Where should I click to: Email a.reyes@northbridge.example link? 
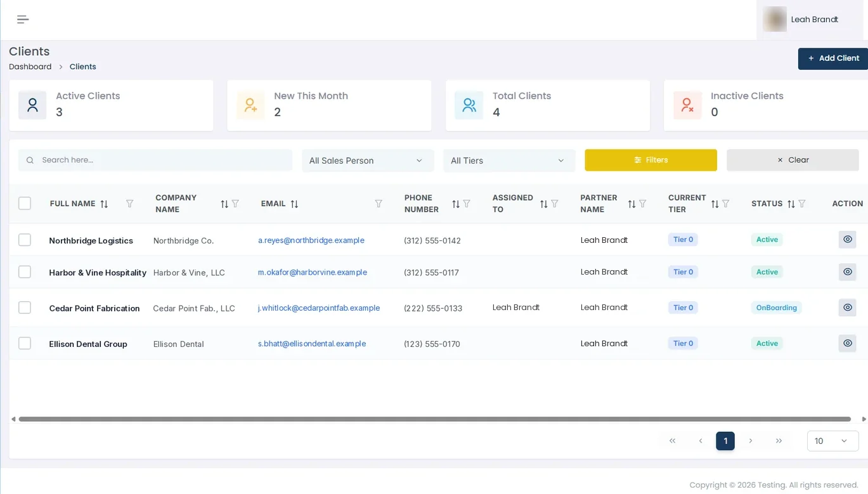[x=311, y=240]
